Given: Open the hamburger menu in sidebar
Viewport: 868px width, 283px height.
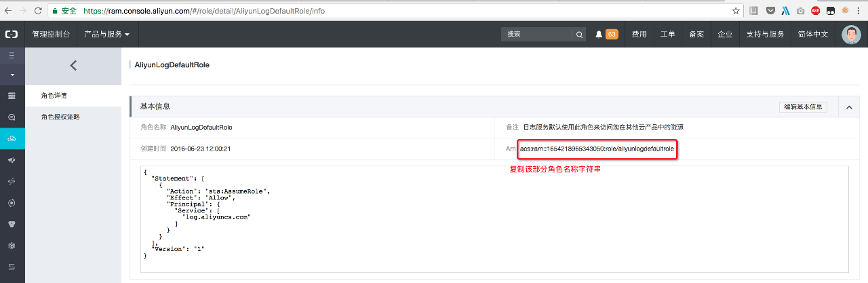Looking at the screenshot, I should (x=12, y=56).
